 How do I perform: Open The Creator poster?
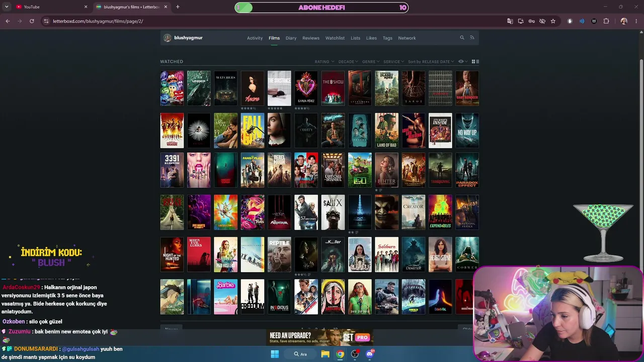click(414, 213)
